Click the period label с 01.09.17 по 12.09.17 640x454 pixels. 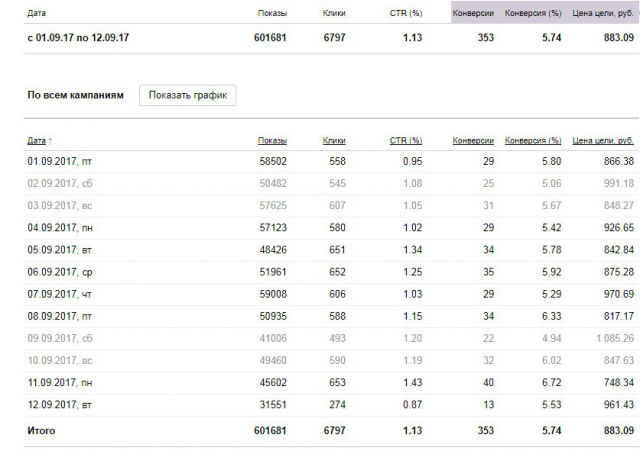(x=78, y=38)
